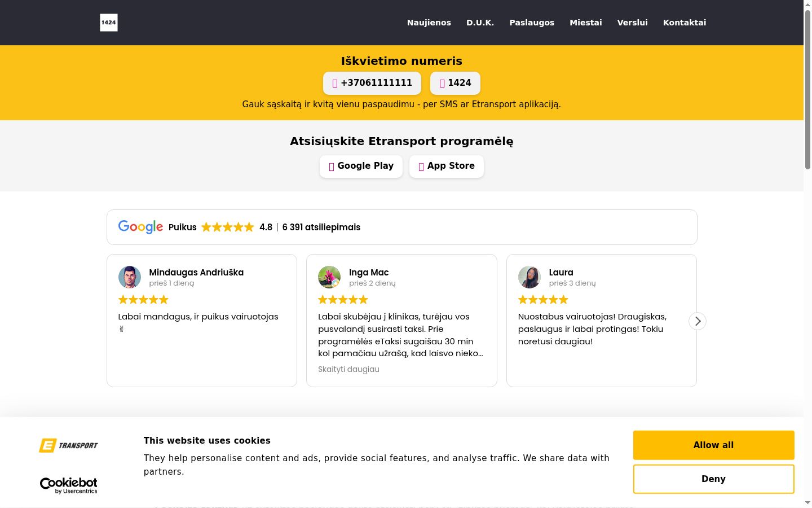Click Laura's profile picture

529,277
